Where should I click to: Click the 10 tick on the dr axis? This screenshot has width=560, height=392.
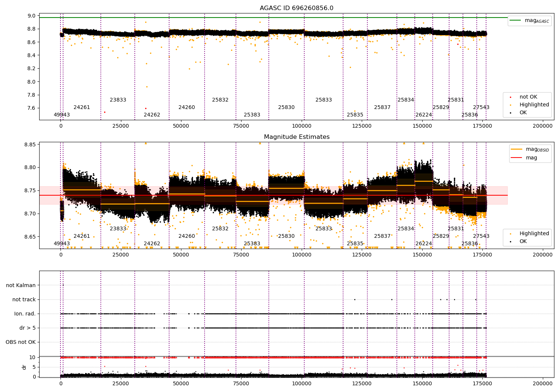click(32, 357)
